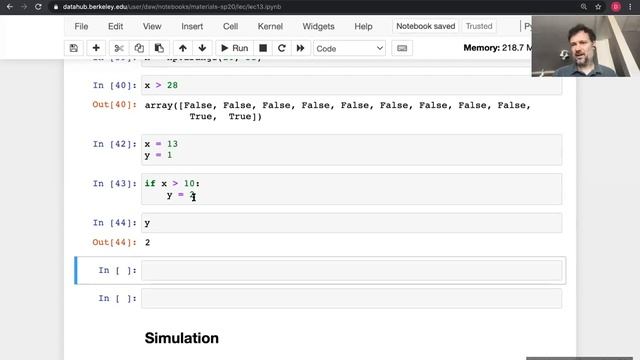Click the Out[40] array output text

(x=338, y=111)
